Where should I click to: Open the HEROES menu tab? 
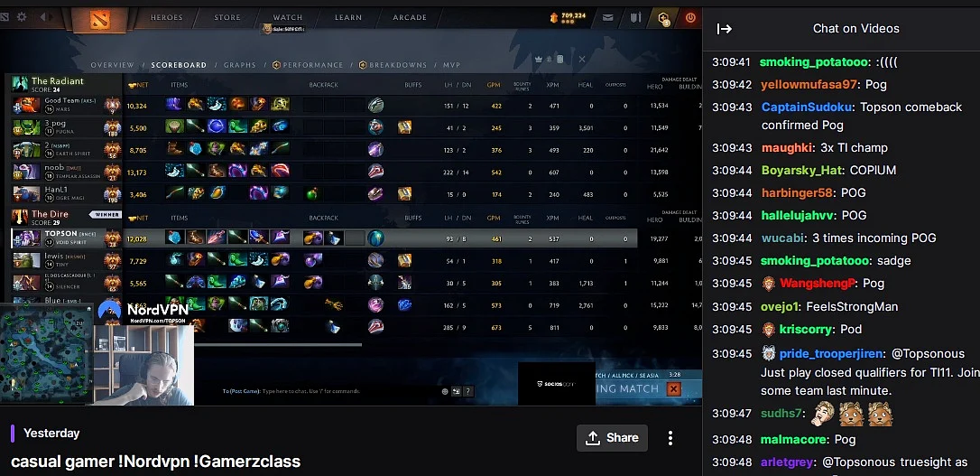[166, 17]
